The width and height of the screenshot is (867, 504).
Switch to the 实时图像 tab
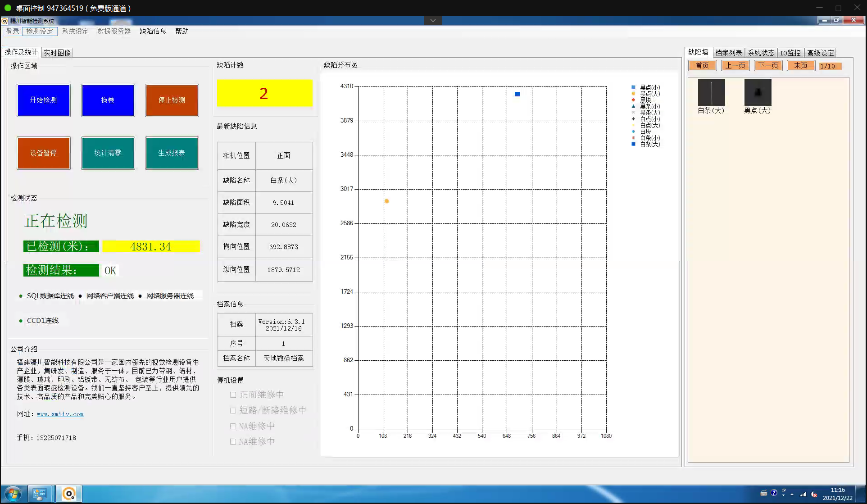tap(57, 53)
